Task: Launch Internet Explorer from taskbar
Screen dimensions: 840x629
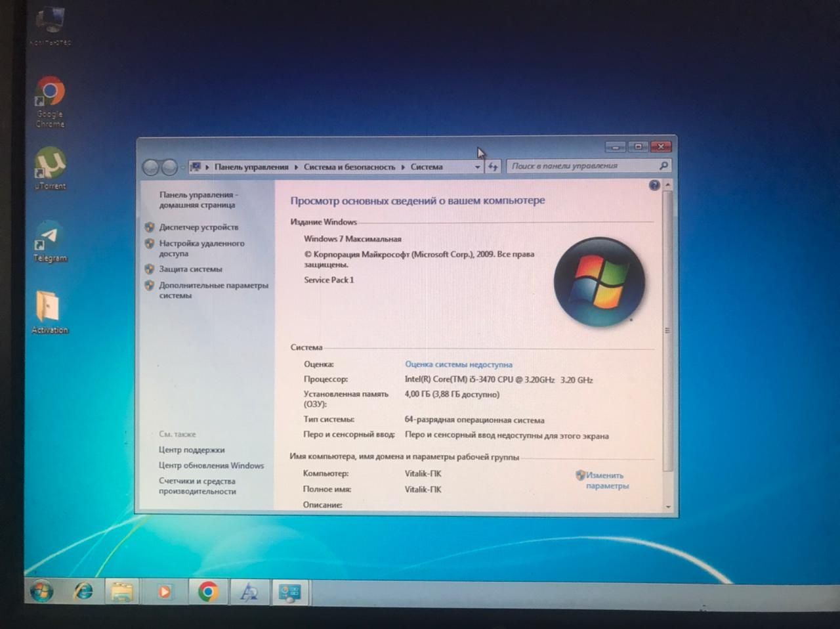Action: click(x=83, y=592)
